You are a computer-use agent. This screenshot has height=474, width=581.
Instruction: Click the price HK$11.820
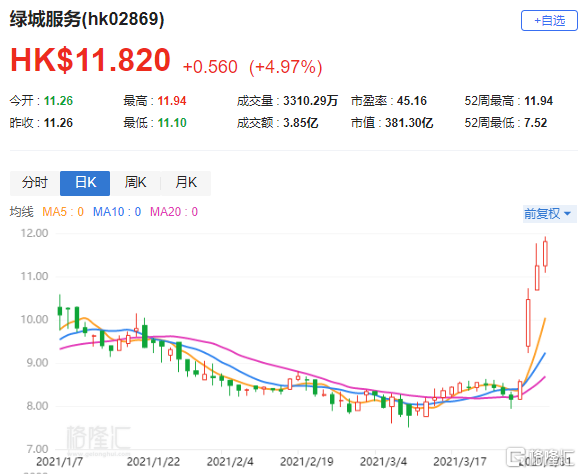click(x=90, y=60)
